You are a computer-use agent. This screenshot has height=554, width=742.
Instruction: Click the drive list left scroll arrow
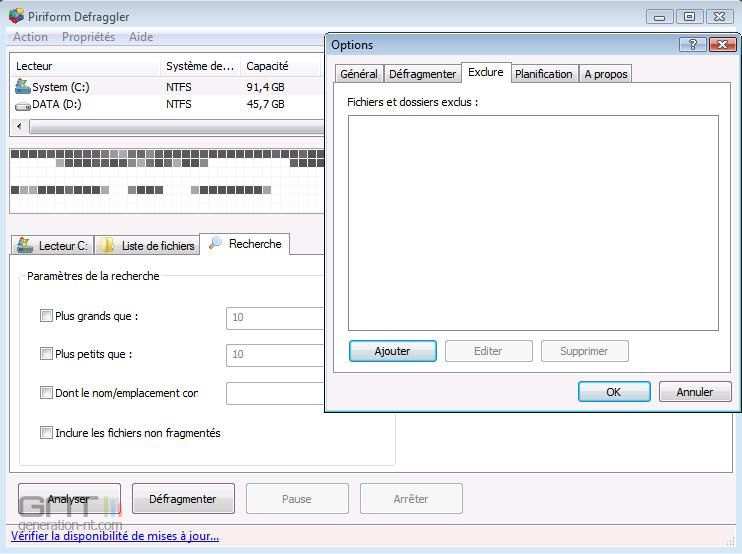pos(19,126)
